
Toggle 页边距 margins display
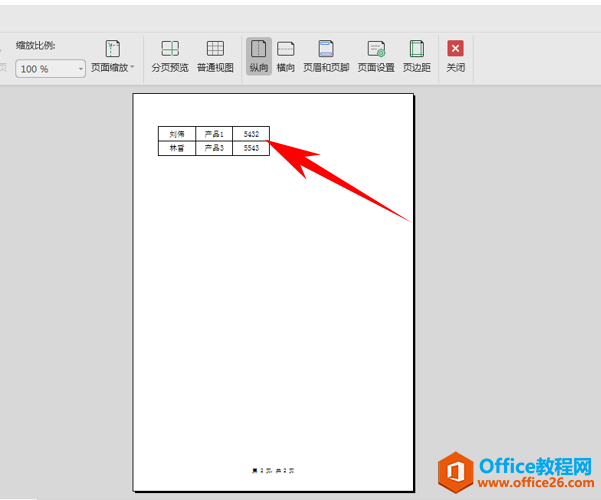tap(417, 57)
